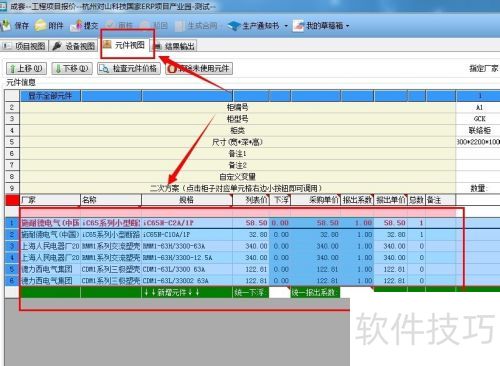Click the delete unused components button

199,69
